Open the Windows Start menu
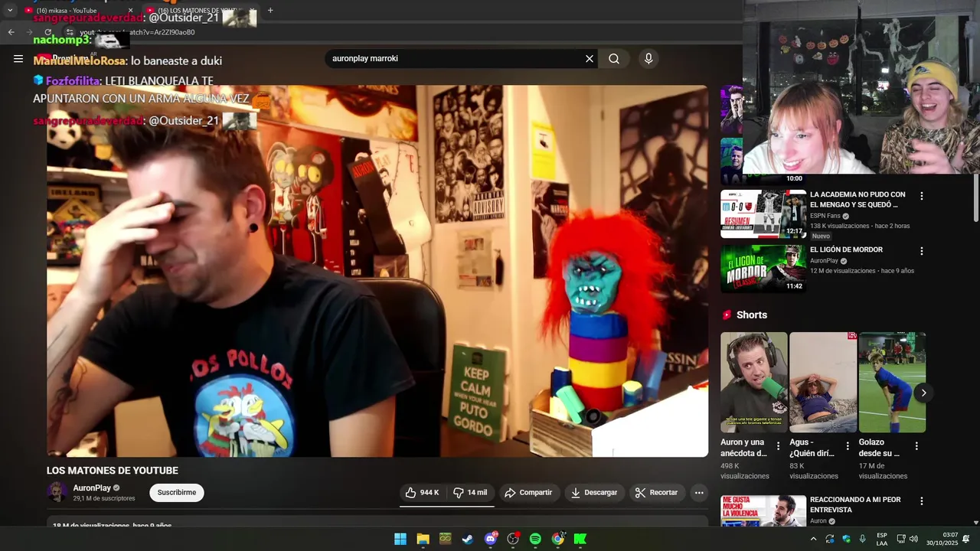980x551 pixels. 400,539
